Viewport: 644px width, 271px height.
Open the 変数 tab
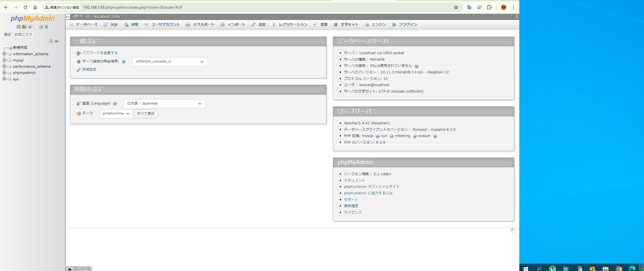point(321,25)
